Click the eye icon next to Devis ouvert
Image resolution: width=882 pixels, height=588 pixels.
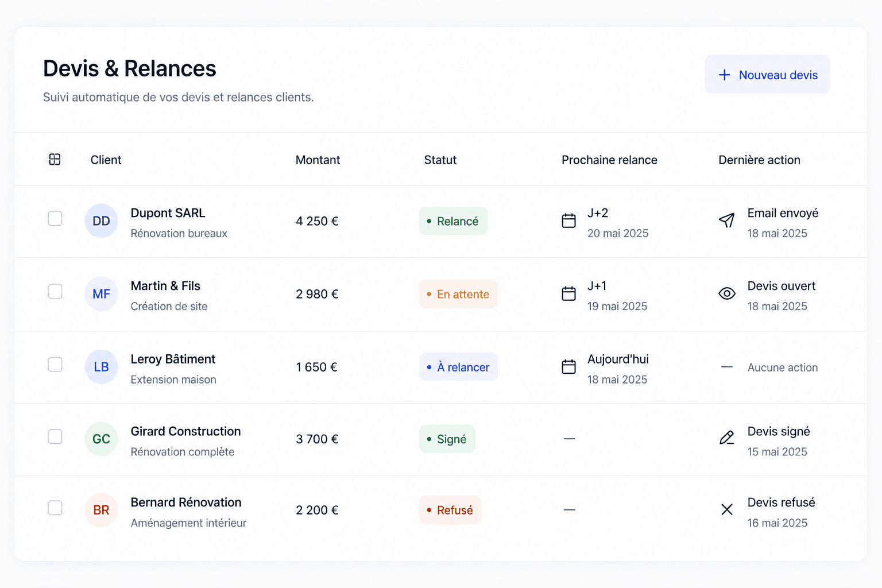pyautogui.click(x=727, y=293)
